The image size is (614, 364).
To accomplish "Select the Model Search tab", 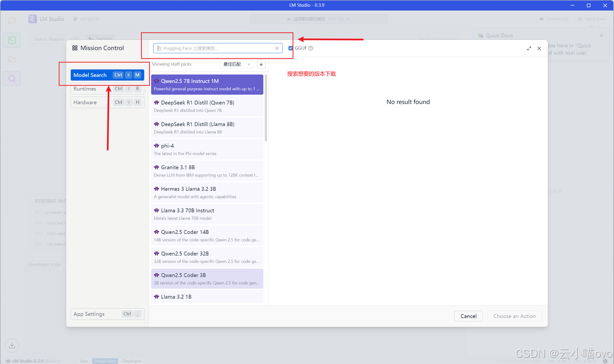I will pos(107,75).
